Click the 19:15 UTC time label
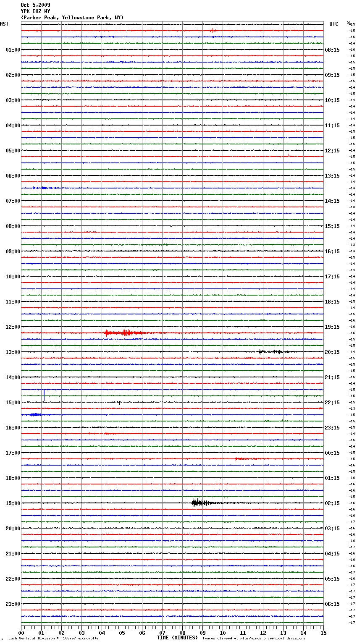Viewport: 357px width, 644px height. point(332,327)
